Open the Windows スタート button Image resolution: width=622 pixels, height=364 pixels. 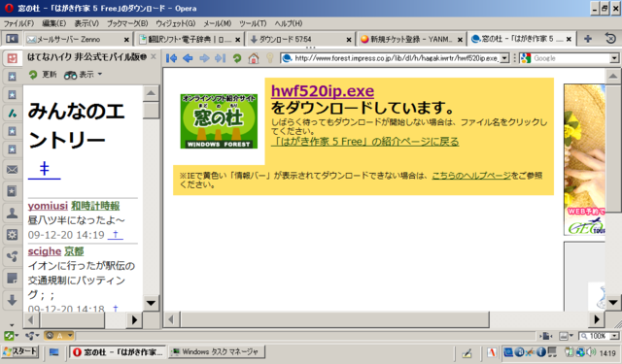20,351
